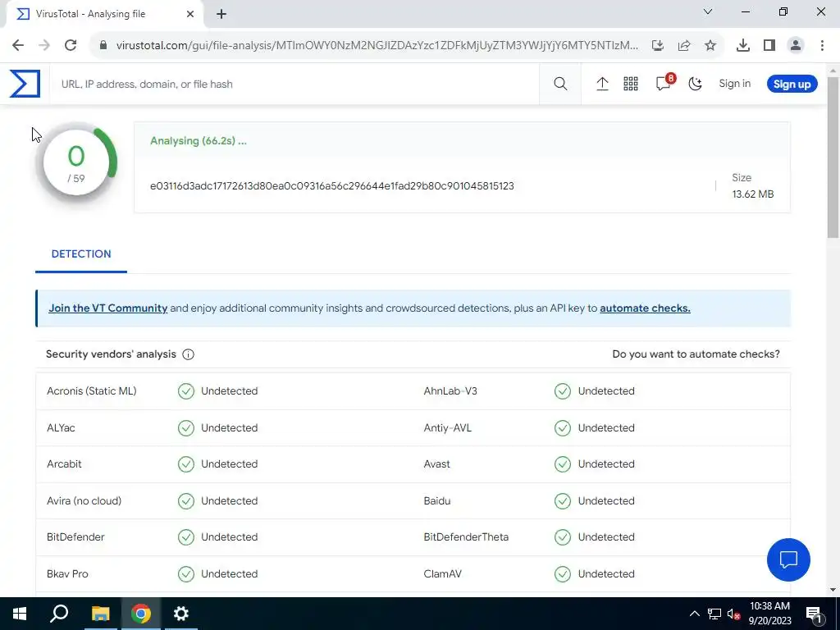
Task: Show hidden system tray icons
Action: 694,614
